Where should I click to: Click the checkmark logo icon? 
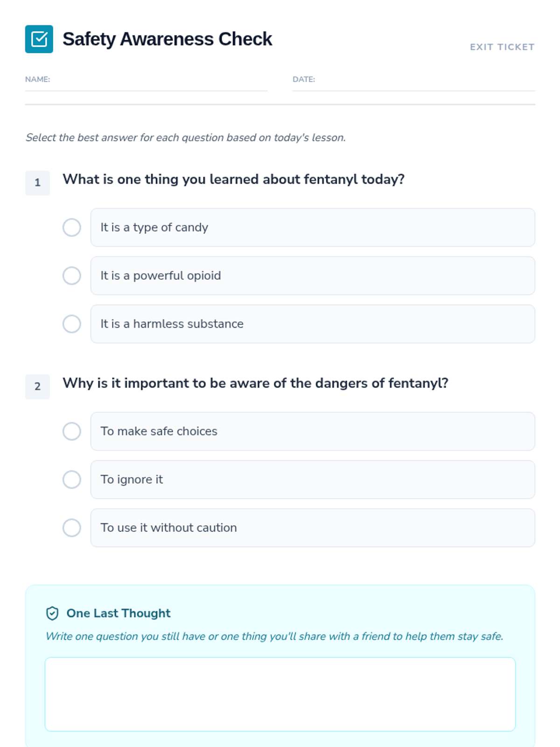point(39,39)
